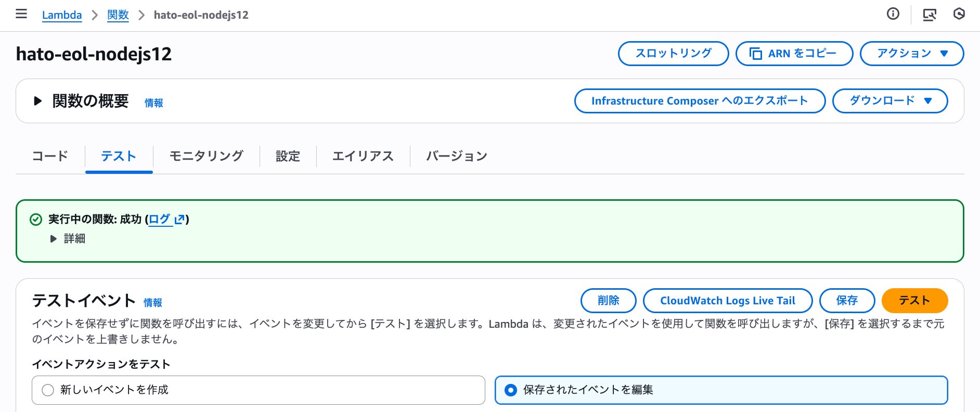Select the 新しいイベントを作成 radio button
The image size is (980, 412).
point(48,390)
